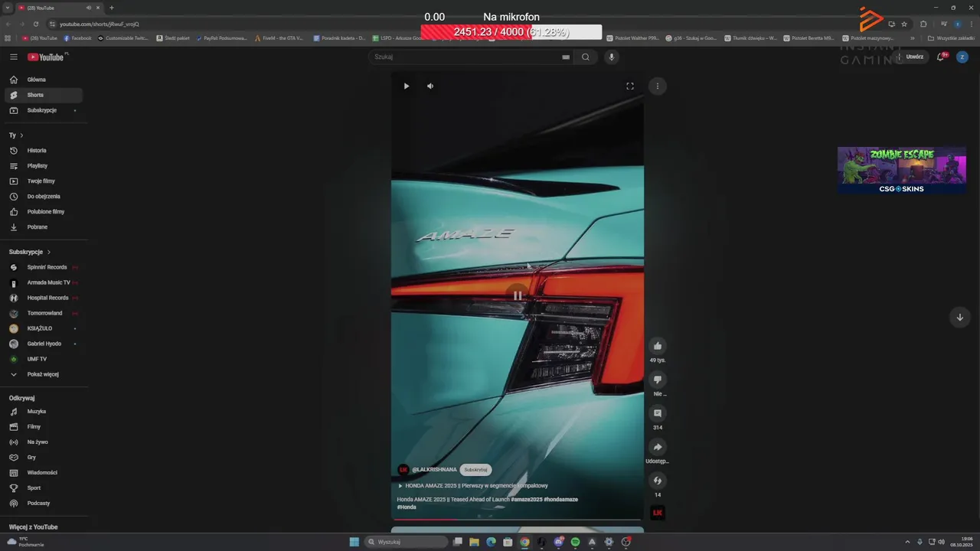Mute the Short's volume
This screenshot has height=551, width=980.
430,86
